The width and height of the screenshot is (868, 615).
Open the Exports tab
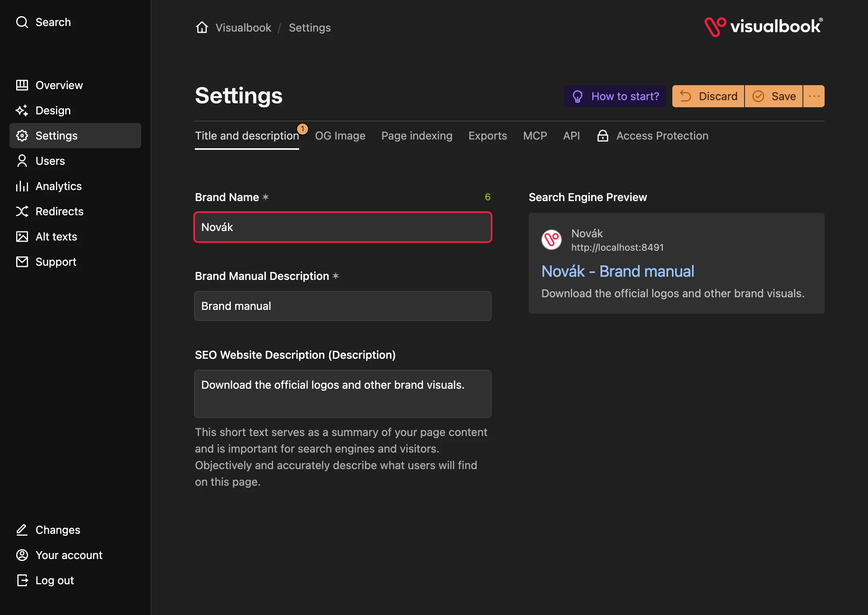(x=488, y=136)
